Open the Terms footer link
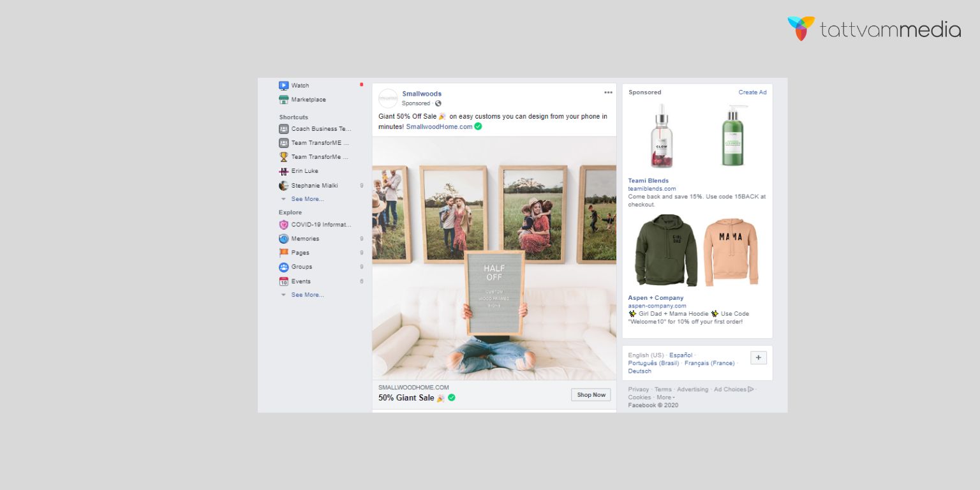 [663, 389]
